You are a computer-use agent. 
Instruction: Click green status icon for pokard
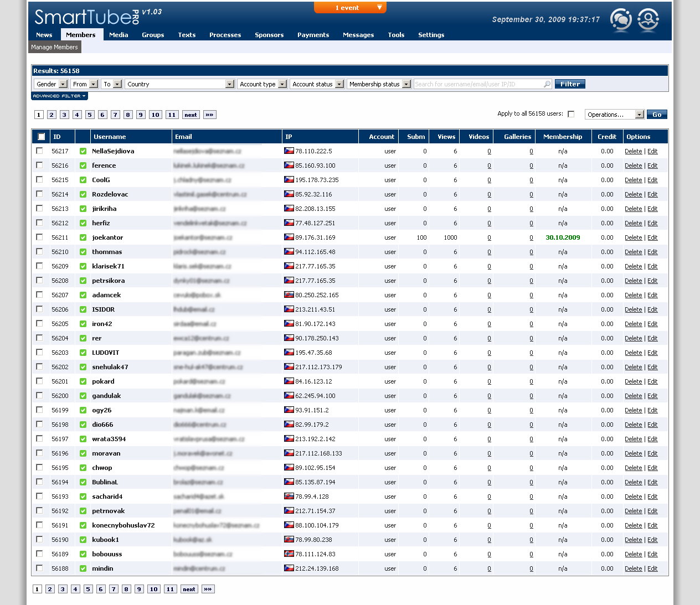pos(83,381)
